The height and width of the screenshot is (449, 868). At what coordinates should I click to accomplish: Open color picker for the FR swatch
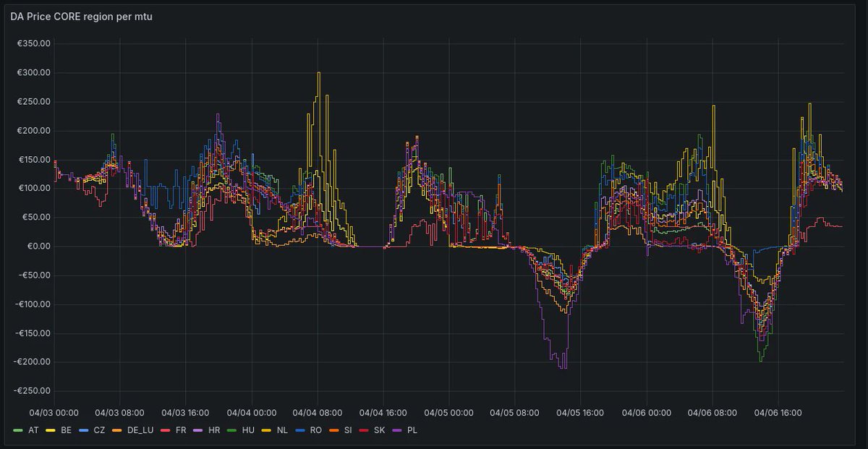point(165,431)
